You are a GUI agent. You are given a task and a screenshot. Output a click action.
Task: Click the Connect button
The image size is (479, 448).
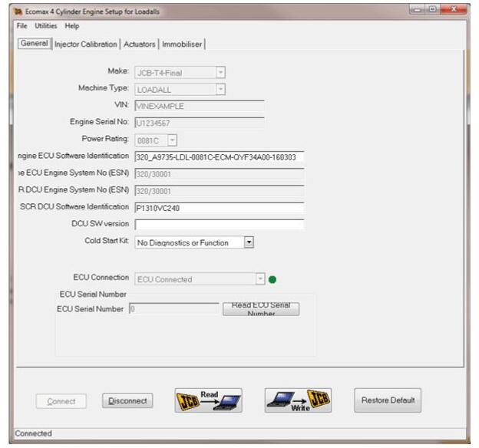(61, 401)
